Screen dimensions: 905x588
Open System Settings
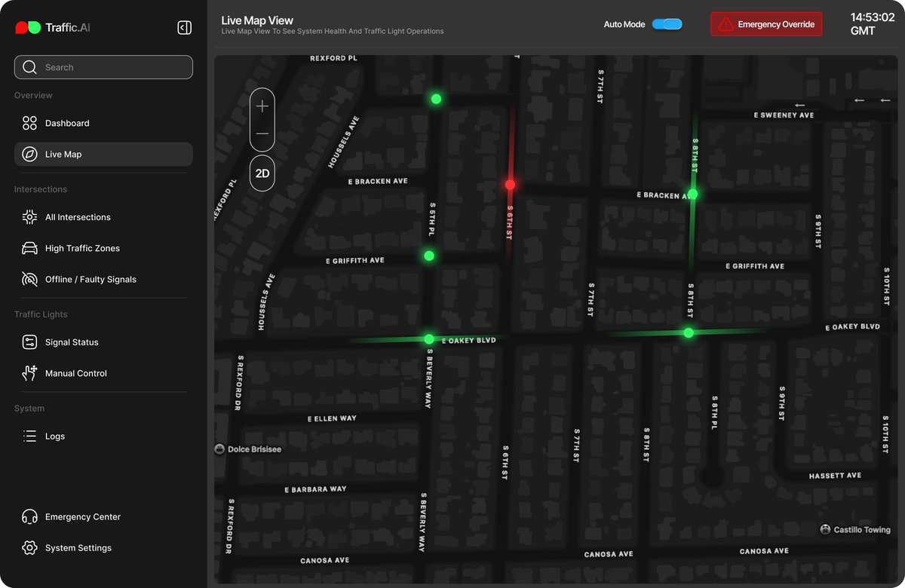click(103, 548)
